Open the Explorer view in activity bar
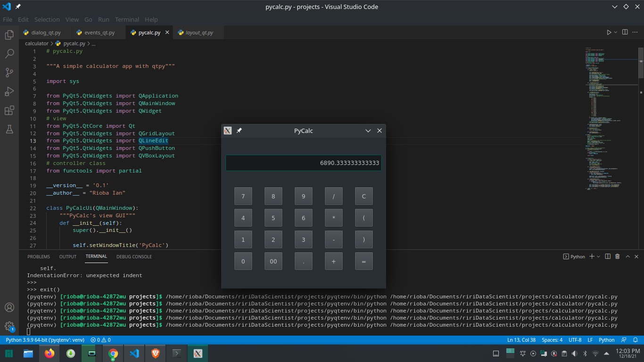This screenshot has width=644, height=362. coord(9,35)
